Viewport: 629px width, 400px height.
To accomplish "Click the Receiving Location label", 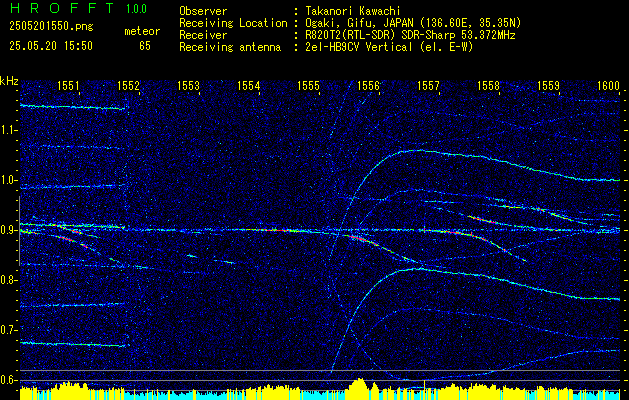I will click(x=233, y=23).
